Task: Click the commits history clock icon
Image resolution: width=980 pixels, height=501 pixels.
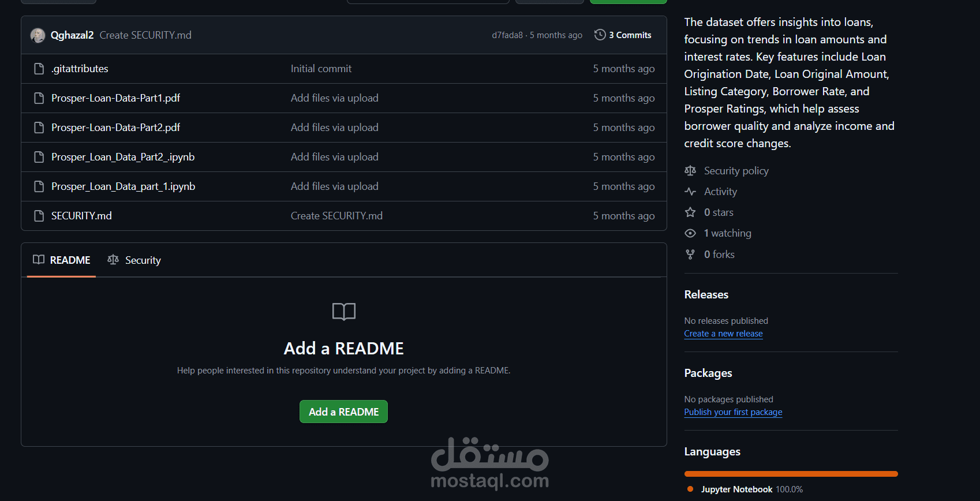Action: click(x=600, y=35)
